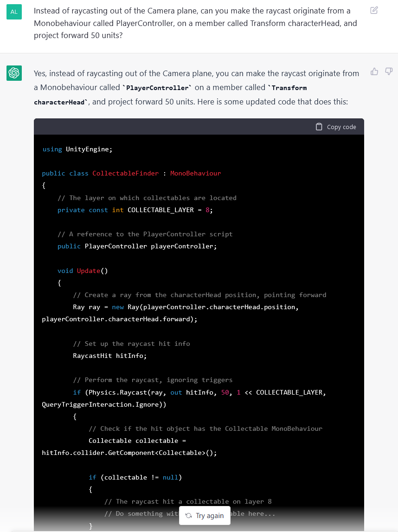The height and width of the screenshot is (532, 398).
Task: Click the Try again button
Action: tap(205, 515)
